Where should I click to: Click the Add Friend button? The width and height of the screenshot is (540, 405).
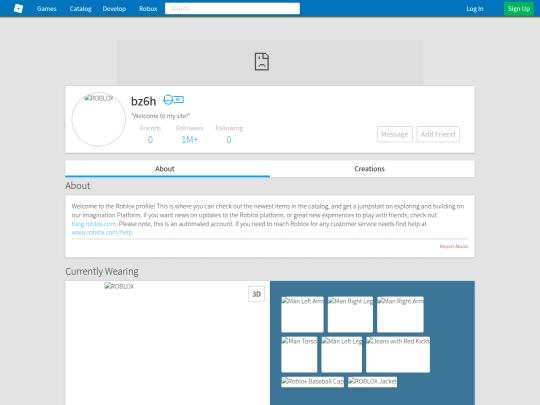coord(438,134)
